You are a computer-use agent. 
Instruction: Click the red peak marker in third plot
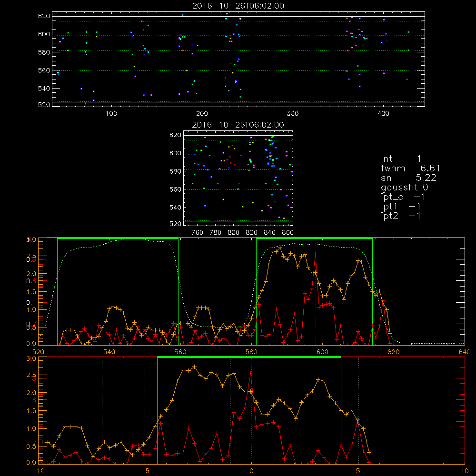316,254
